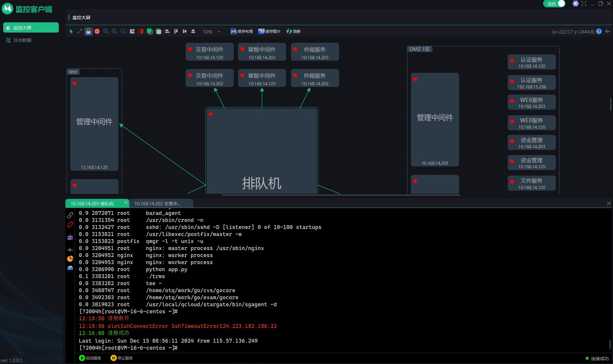Click the align horizontal centers icon
613x364 pixels.
[x=193, y=31]
